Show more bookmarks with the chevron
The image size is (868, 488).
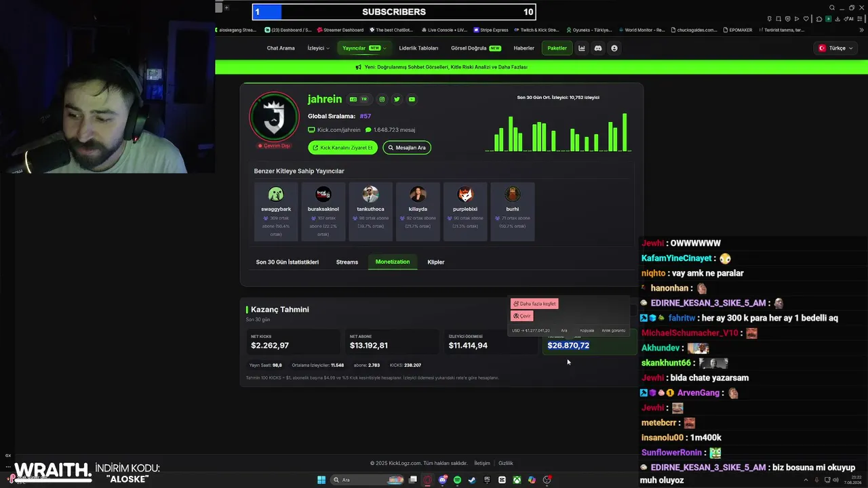(863, 30)
